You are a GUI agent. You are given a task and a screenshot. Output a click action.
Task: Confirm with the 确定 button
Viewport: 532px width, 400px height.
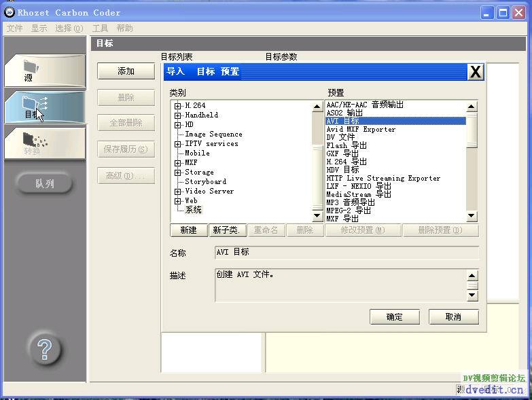tap(395, 317)
